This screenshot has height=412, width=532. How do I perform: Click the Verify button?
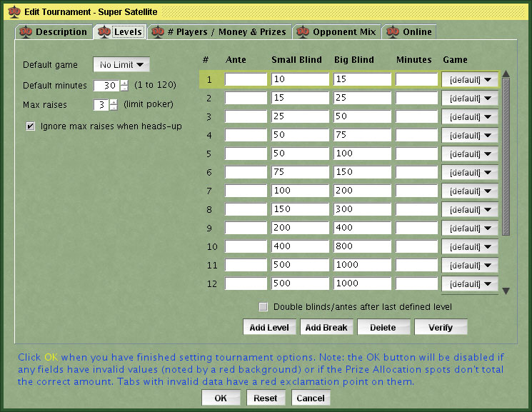tap(441, 327)
